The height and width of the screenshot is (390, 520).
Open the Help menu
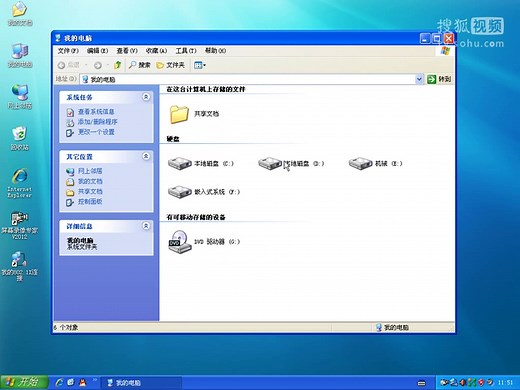click(x=215, y=51)
